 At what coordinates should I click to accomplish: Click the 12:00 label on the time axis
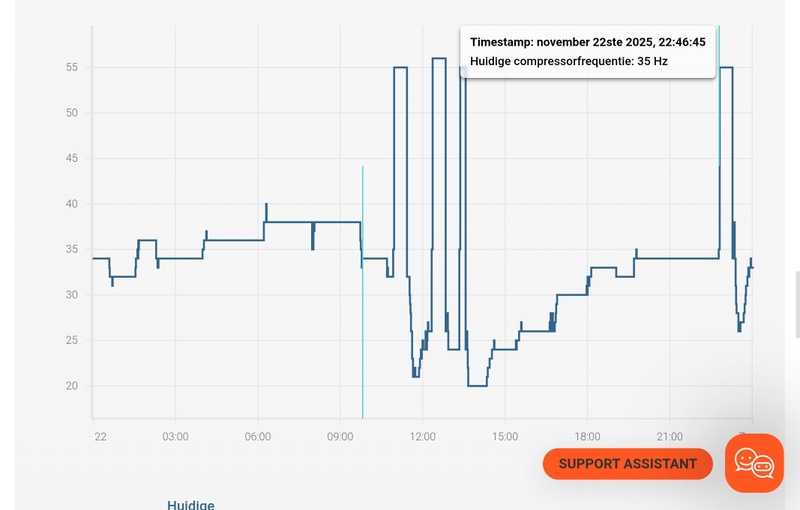point(422,437)
